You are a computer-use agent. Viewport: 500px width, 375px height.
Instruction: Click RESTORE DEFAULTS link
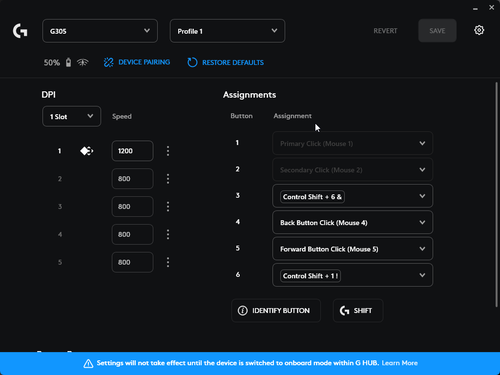pyautogui.click(x=233, y=63)
